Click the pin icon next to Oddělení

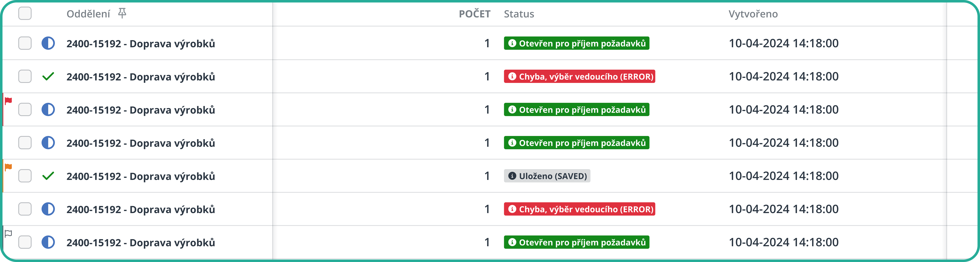122,13
